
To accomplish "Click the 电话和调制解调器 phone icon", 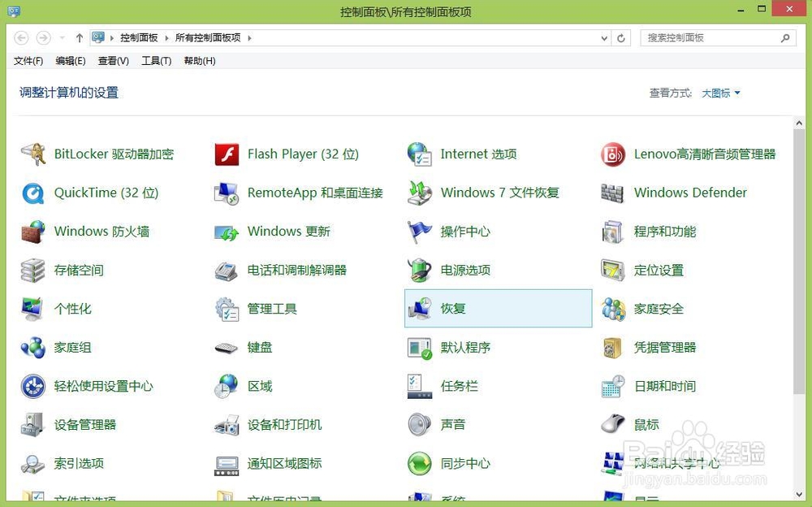I will click(x=227, y=270).
